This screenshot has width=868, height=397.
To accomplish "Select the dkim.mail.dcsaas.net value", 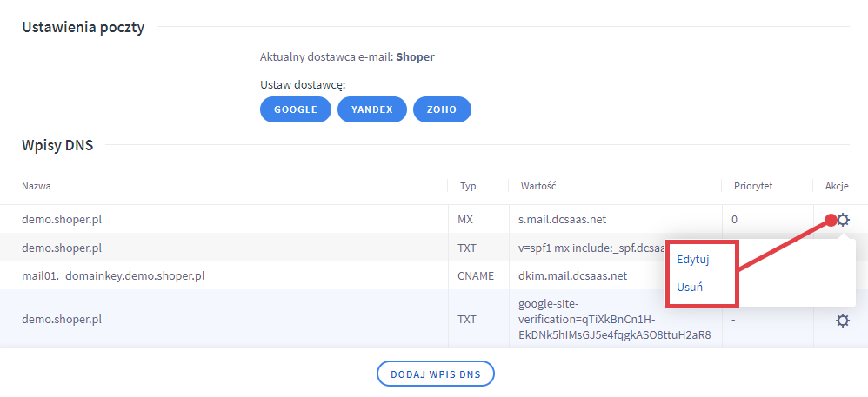I will [572, 276].
